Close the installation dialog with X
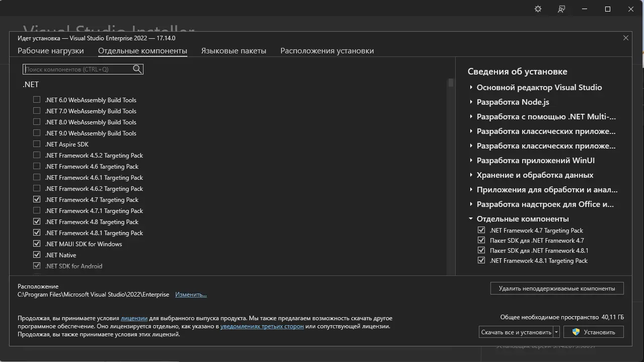The height and width of the screenshot is (362, 644). coord(626,38)
